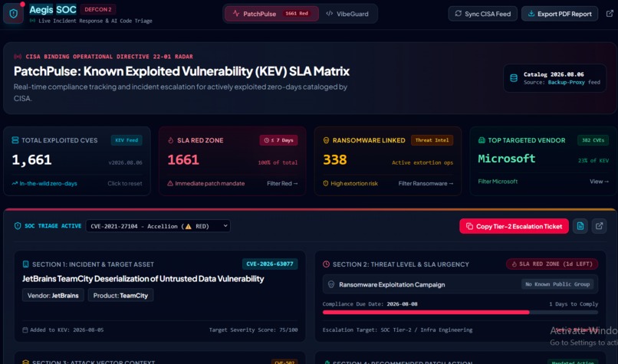Click the red 1661 SLA Red Zone value
618x364 pixels.
[x=183, y=160]
